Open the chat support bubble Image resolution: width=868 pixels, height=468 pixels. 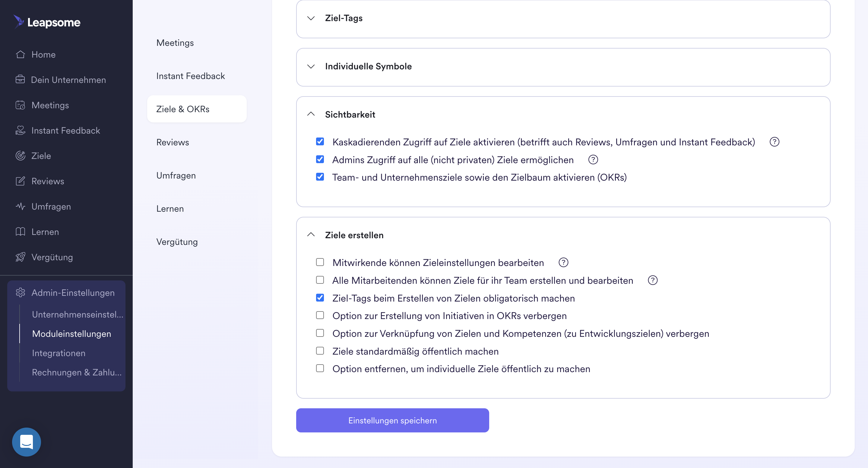[x=26, y=442]
